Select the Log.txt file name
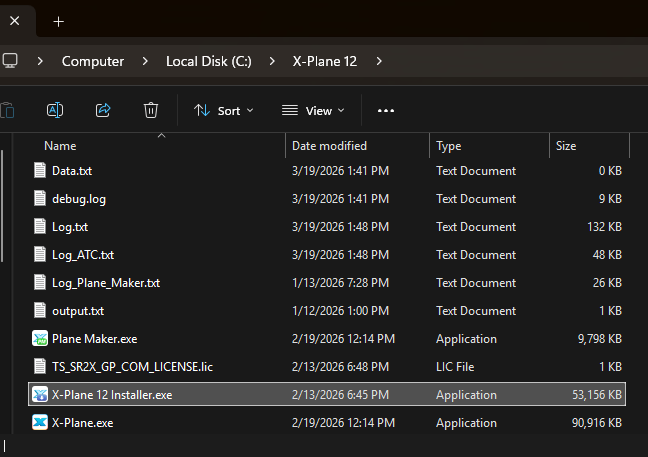 (70, 227)
